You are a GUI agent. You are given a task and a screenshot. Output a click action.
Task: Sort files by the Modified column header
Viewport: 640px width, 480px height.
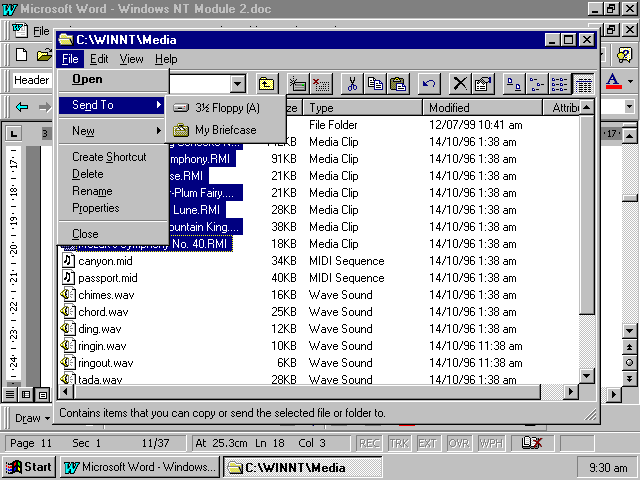pyautogui.click(x=480, y=107)
